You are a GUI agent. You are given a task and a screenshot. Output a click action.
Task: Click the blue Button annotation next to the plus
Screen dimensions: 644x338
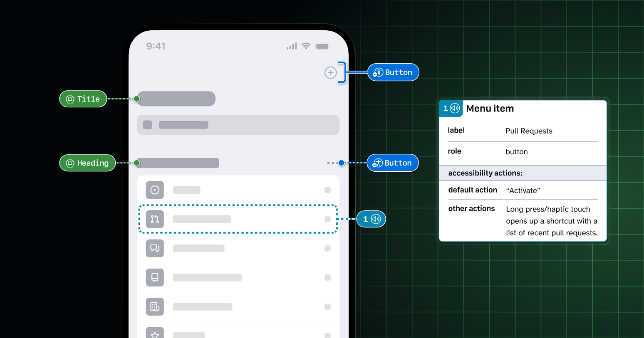click(x=393, y=72)
